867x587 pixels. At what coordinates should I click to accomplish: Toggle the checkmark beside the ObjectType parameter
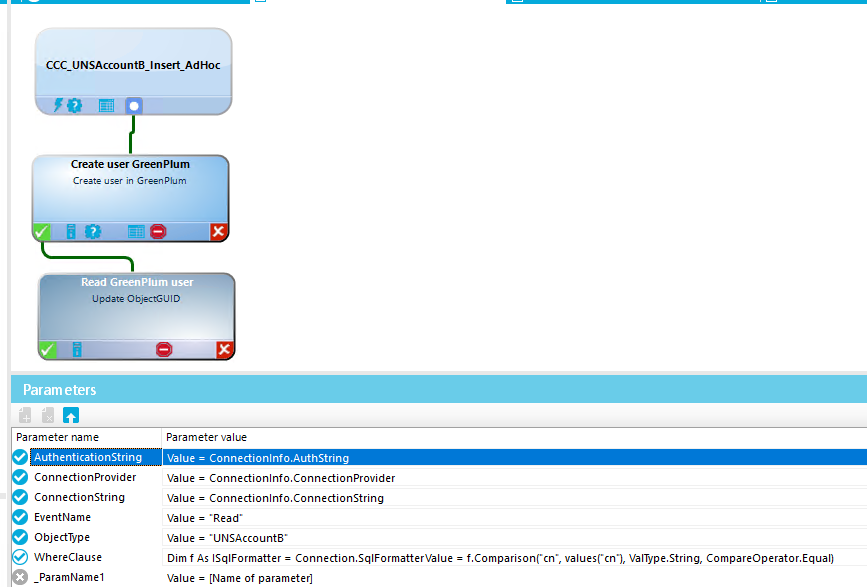[x=19, y=537]
